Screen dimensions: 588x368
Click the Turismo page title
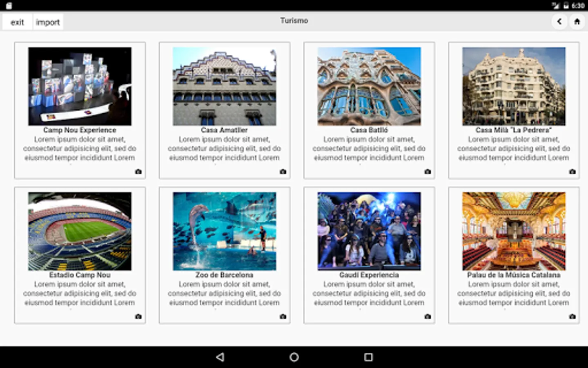click(294, 20)
